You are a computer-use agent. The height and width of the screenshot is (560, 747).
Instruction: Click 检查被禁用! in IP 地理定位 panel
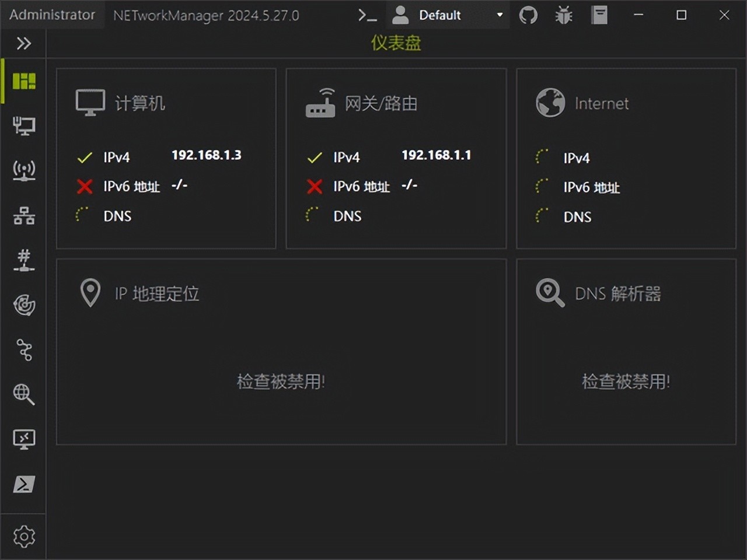point(281,381)
